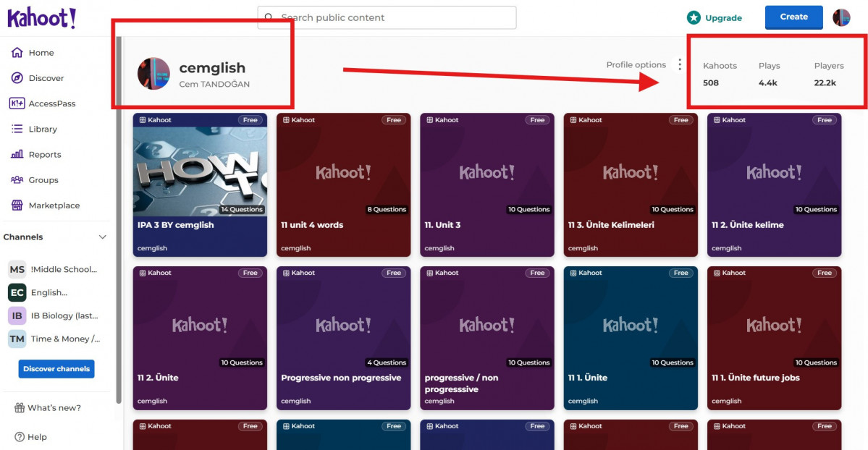868x450 pixels.
Task: Click the Search public content field
Action: [387, 17]
